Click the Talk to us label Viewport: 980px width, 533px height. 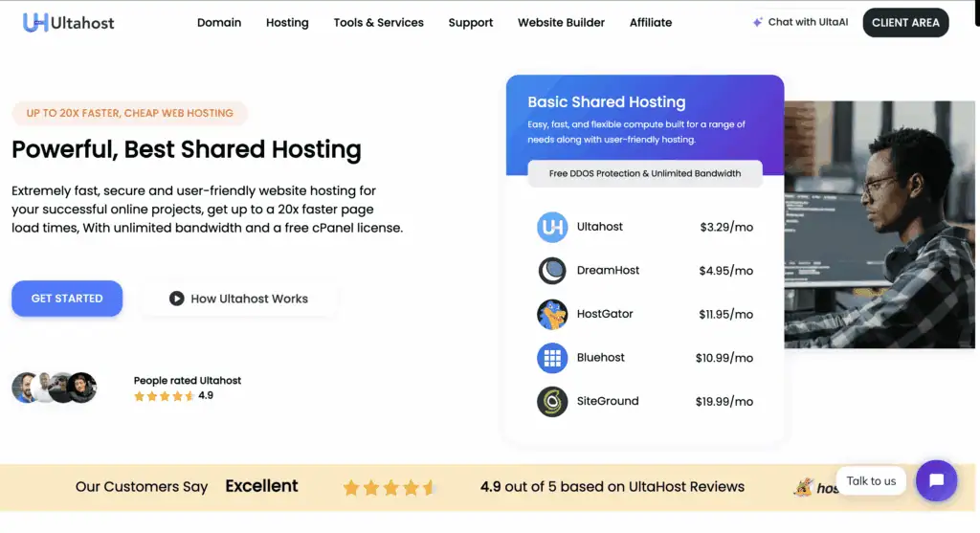[871, 481]
